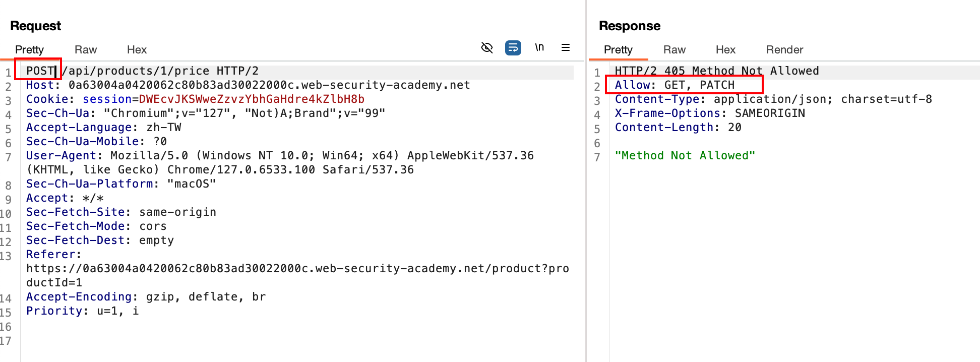Click the User-Agent header line
This screenshot has height=362, width=980.
coord(280,156)
